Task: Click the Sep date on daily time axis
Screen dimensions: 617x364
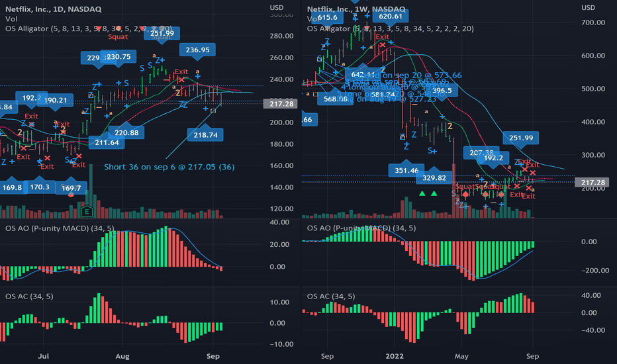Action: tap(213, 356)
